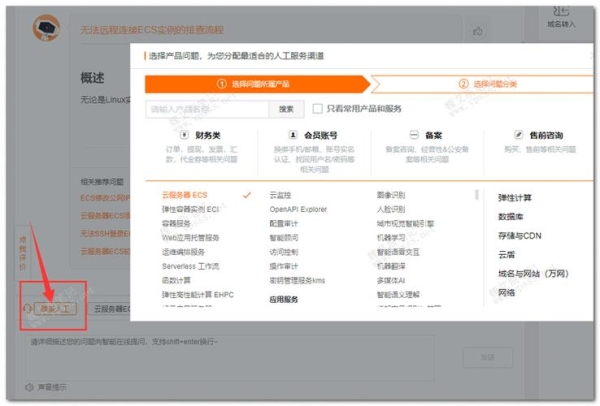This screenshot has height=406, width=600.
Task: Select 函数计算 product
Action: tap(176, 280)
